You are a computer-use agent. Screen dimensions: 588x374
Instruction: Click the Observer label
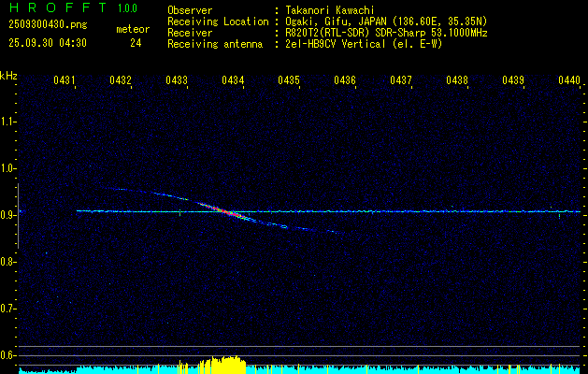point(190,10)
